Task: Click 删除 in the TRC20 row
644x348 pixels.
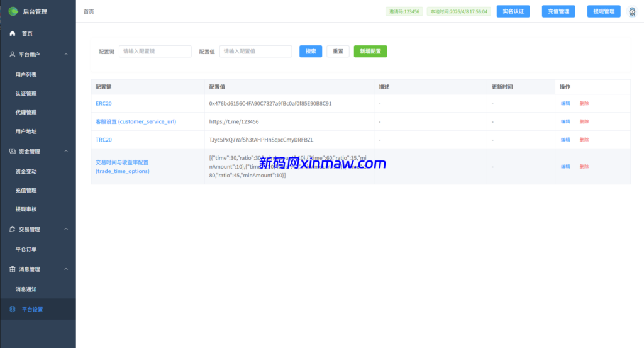Action: [x=584, y=140]
